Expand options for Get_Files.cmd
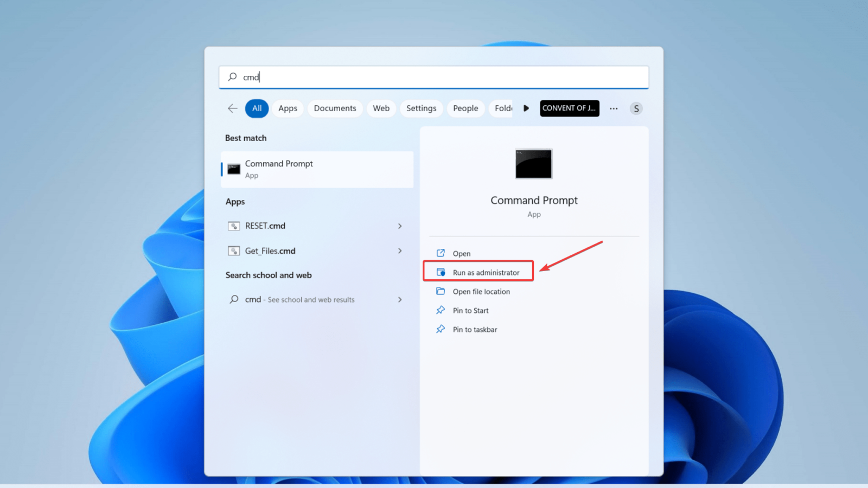 [x=399, y=251]
